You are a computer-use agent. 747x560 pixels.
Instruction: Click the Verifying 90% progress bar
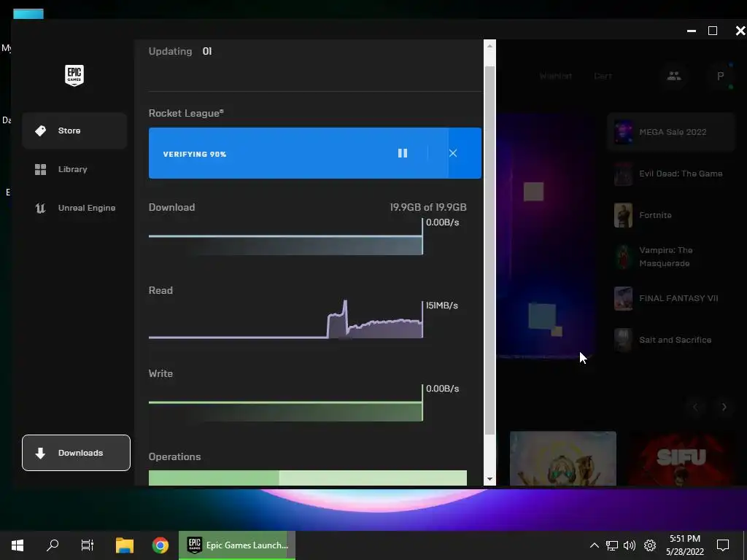tap(315, 153)
